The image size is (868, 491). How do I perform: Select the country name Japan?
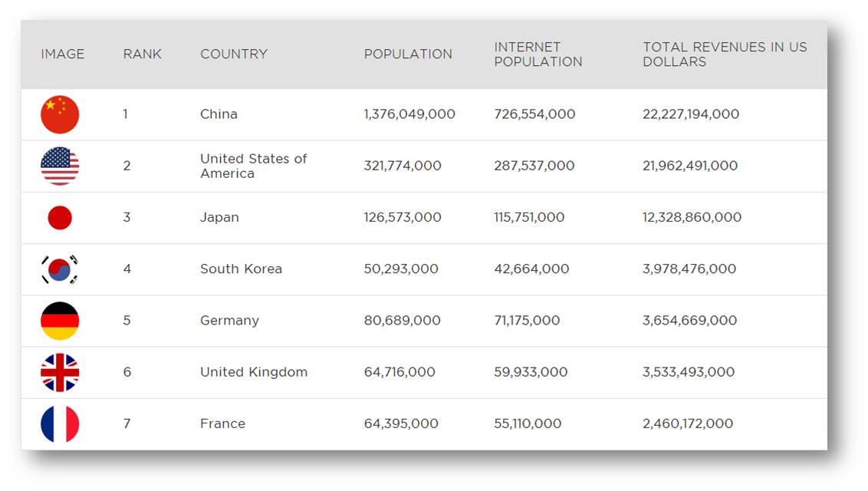point(219,218)
